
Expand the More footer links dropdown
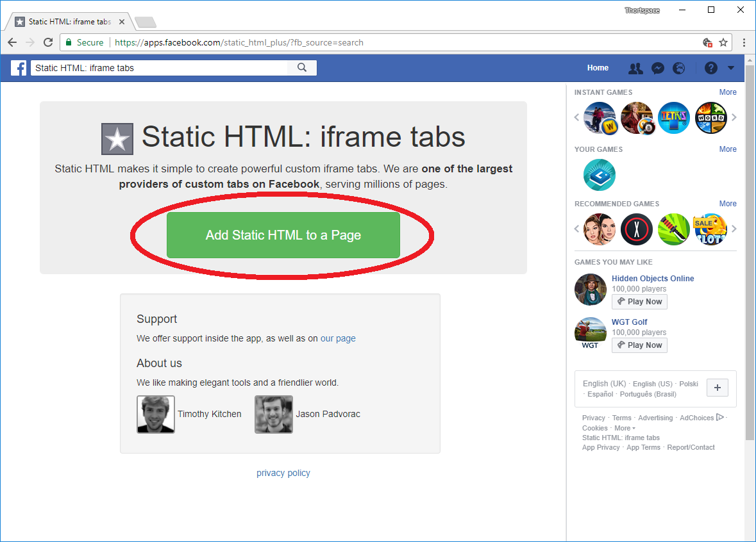coord(625,428)
